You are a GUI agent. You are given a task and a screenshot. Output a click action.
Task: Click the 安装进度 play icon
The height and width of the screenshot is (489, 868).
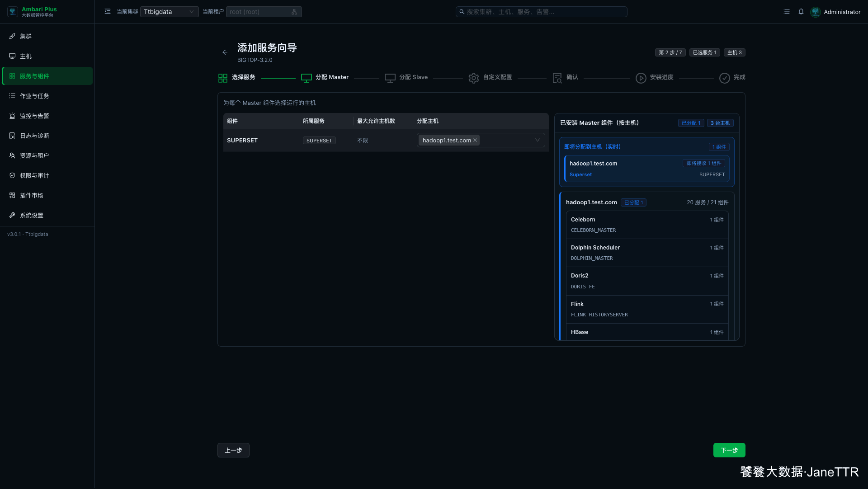coord(641,78)
